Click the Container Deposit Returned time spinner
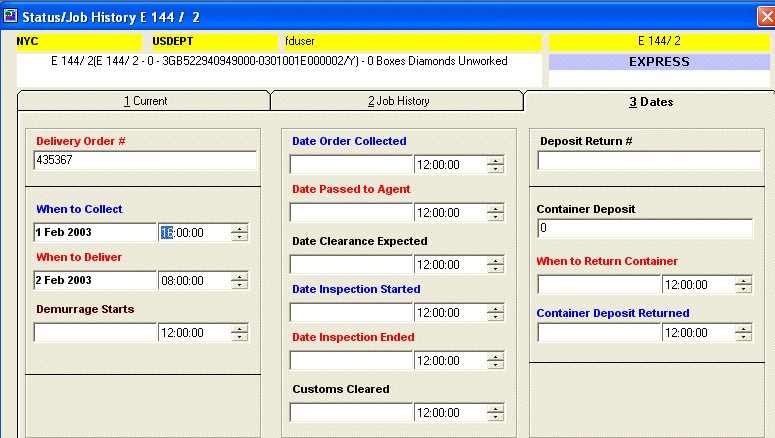775x438 pixels. (744, 332)
